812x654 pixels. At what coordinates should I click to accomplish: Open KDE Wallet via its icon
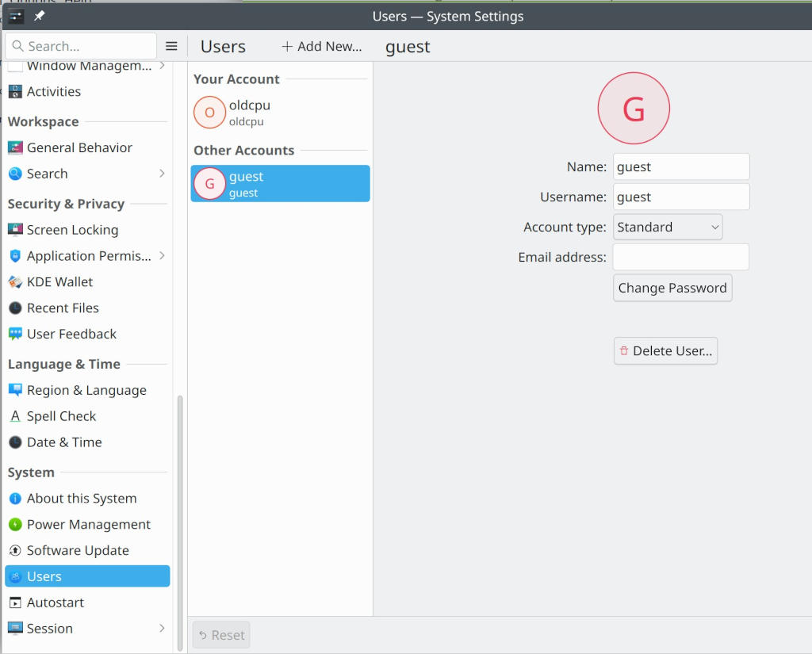pyautogui.click(x=15, y=282)
